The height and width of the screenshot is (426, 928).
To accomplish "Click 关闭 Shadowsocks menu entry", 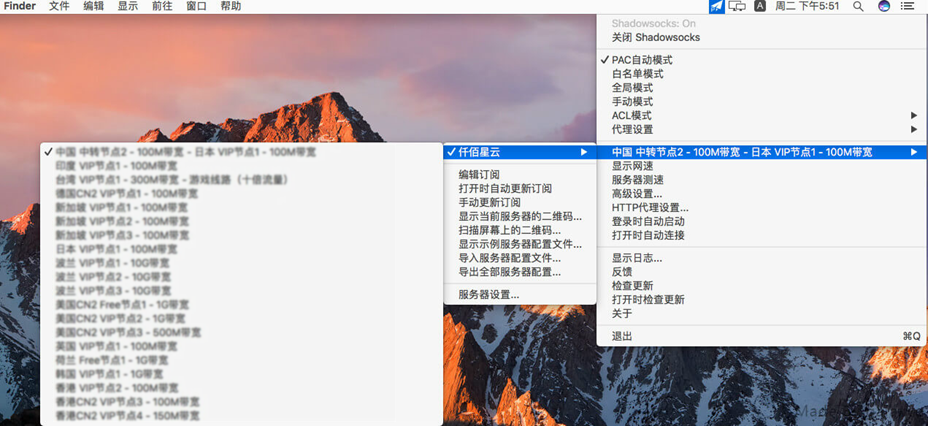I will tap(655, 38).
